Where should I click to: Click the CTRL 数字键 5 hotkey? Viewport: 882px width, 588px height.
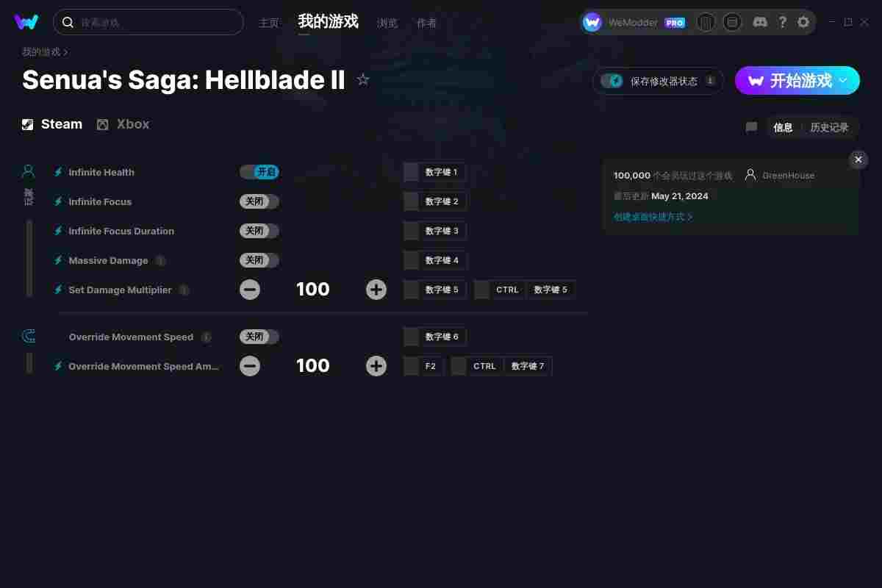click(x=524, y=290)
